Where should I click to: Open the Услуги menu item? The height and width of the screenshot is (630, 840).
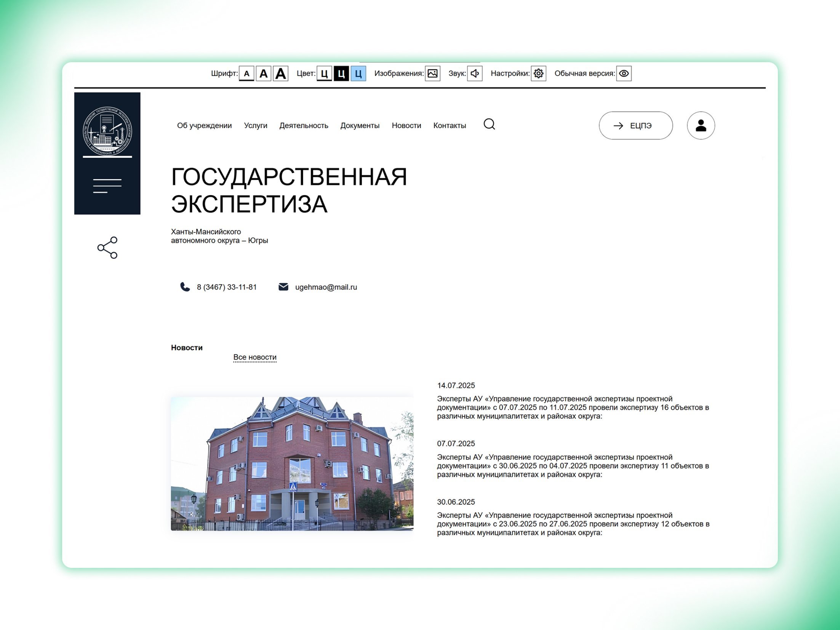tap(255, 125)
